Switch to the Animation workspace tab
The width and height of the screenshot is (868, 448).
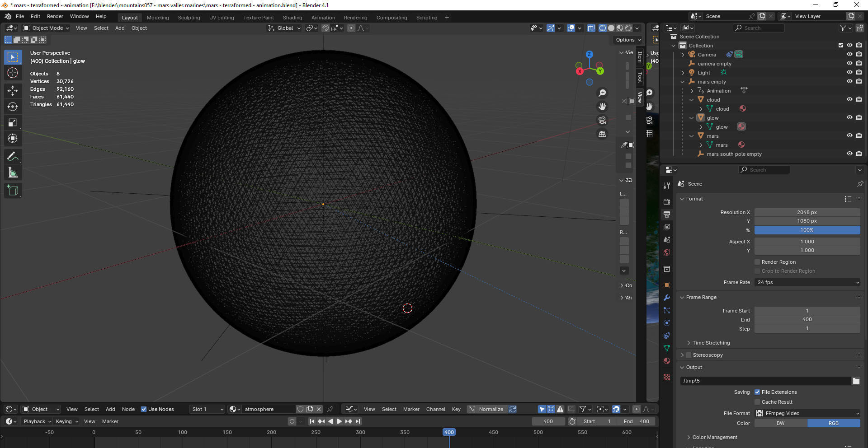323,18
